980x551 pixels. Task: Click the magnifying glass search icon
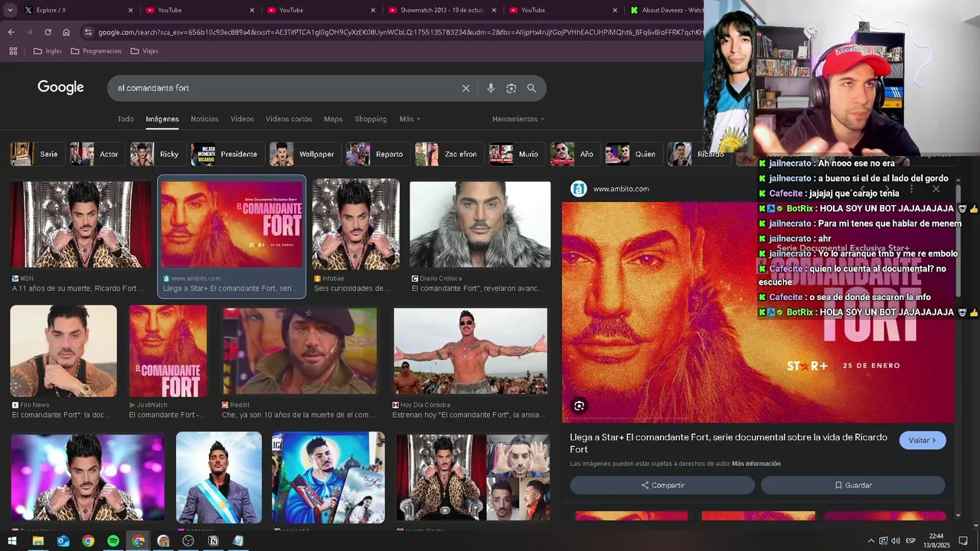tap(531, 88)
